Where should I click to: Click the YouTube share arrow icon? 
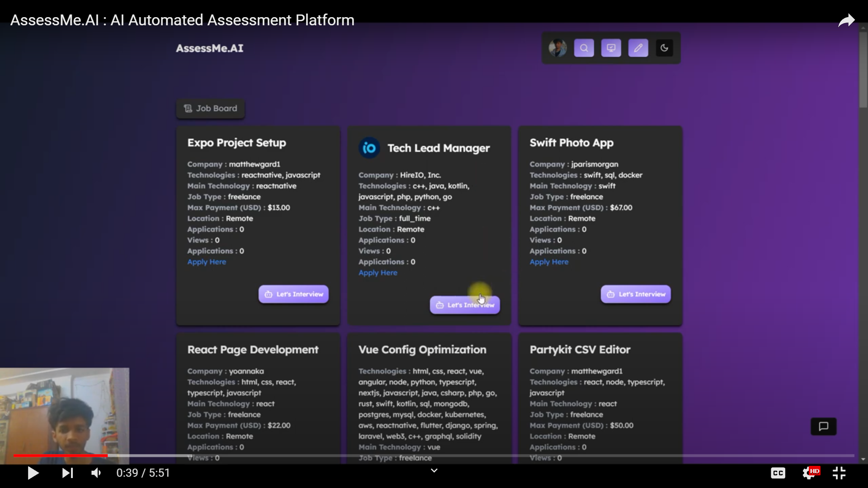(x=846, y=21)
